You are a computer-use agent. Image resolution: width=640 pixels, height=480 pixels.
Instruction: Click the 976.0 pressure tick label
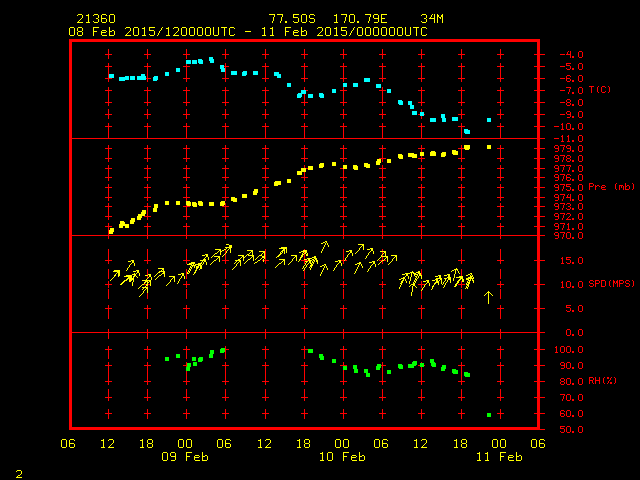[569, 178]
